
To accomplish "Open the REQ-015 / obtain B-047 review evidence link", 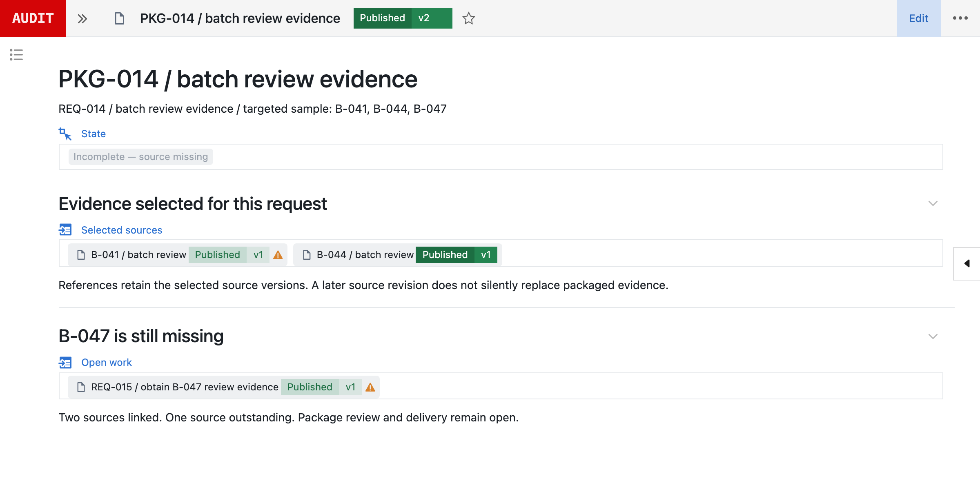I will [x=185, y=387].
